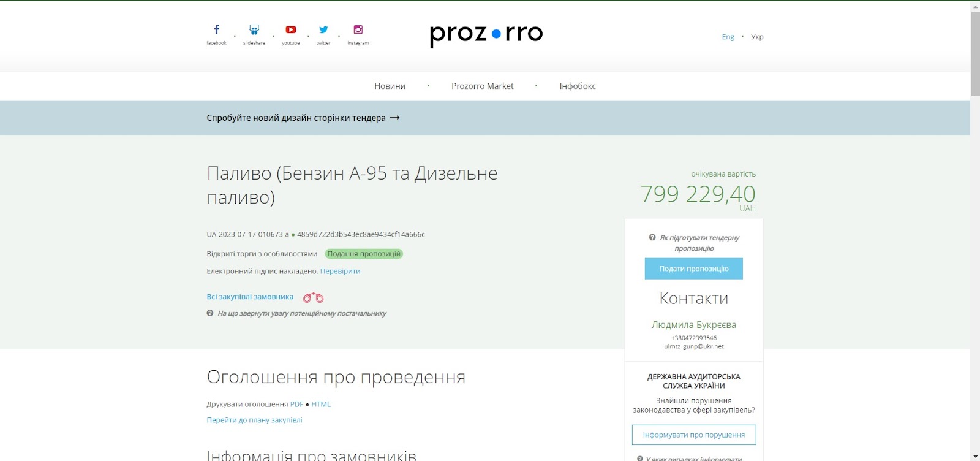Screen dimensions: 980x461
Task: Open Всі закупівлі замовника link
Action: pyautogui.click(x=250, y=297)
